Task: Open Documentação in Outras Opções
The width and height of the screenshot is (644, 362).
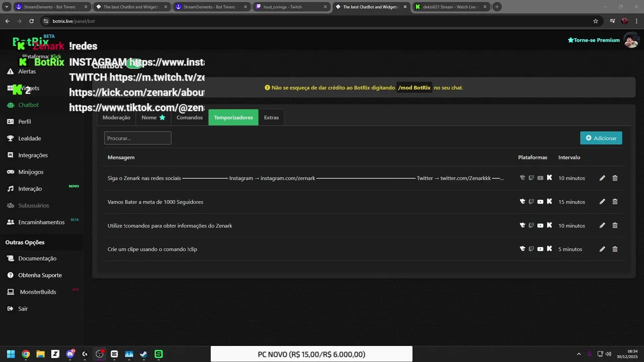Action: click(x=37, y=258)
